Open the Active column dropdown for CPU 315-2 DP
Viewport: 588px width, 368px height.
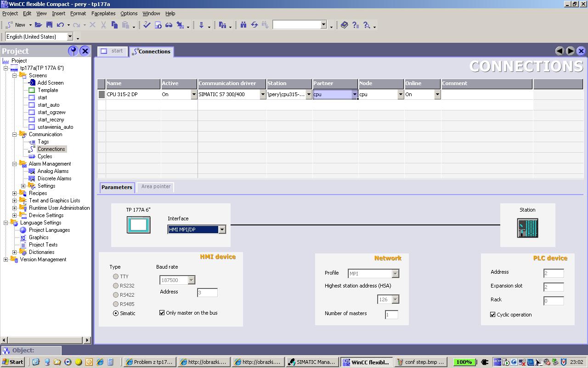tap(193, 94)
